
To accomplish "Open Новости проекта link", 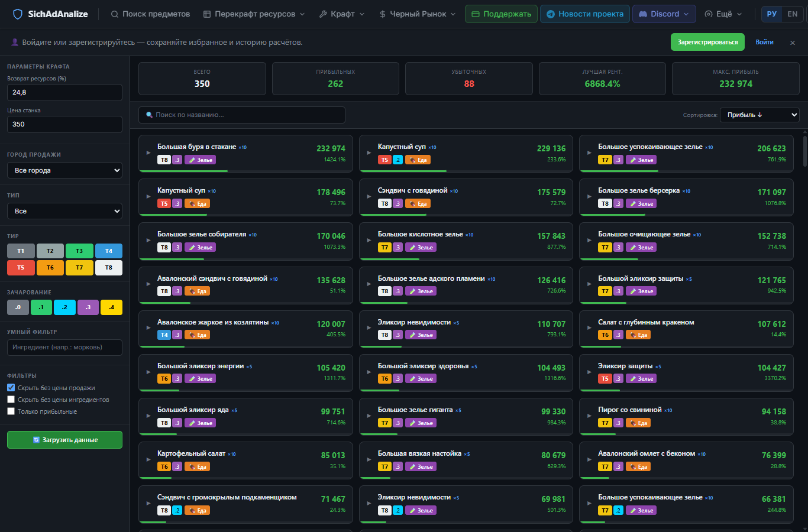I will [584, 14].
